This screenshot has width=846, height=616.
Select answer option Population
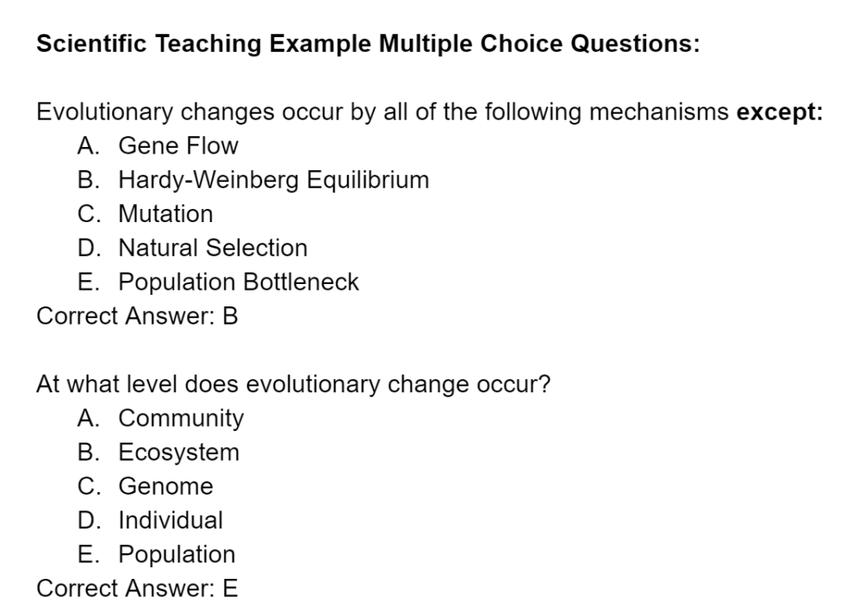pos(177,555)
